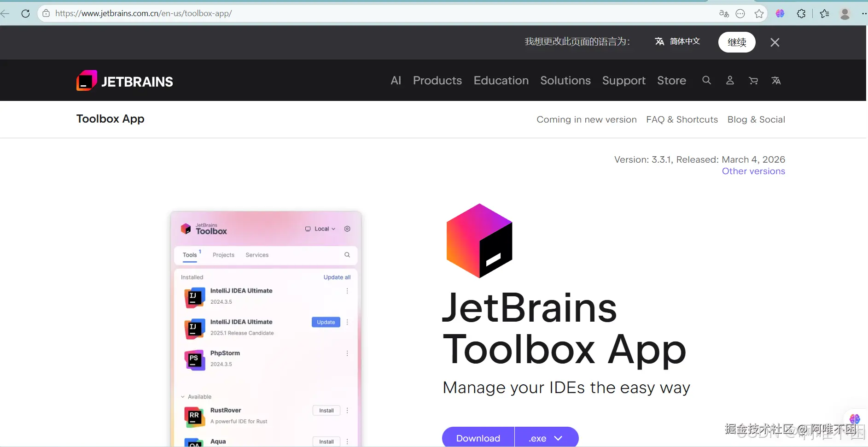Select Services tab in Toolbox preview
Screen dimensions: 868x447
(257, 255)
